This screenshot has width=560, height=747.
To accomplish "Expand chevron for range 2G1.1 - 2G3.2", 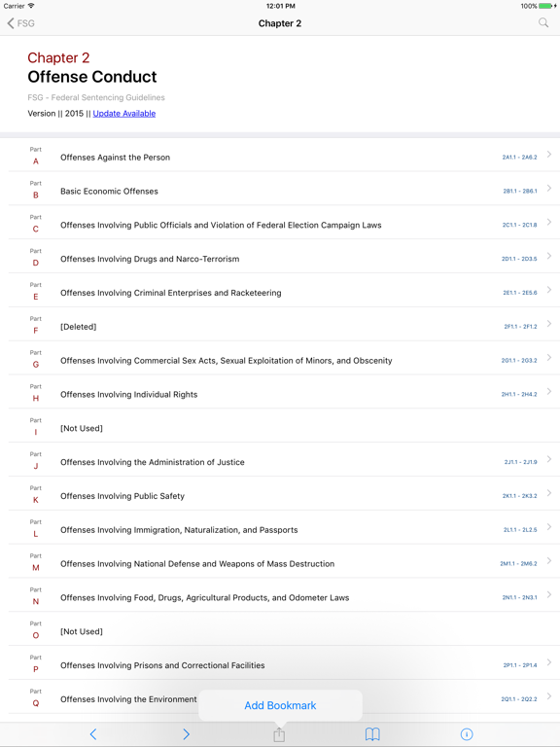I will click(549, 357).
